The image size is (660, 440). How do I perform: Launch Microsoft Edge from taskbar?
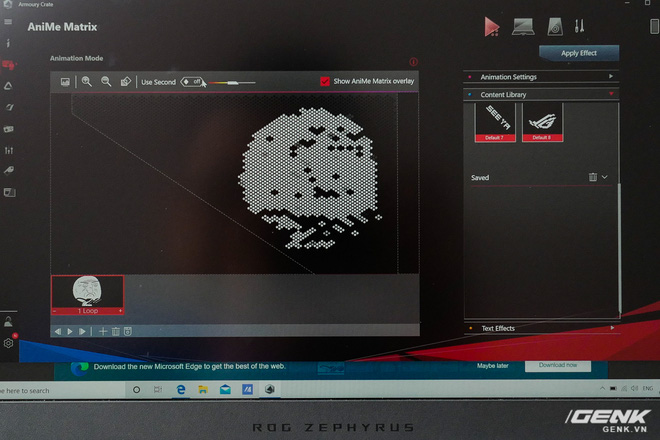point(181,389)
